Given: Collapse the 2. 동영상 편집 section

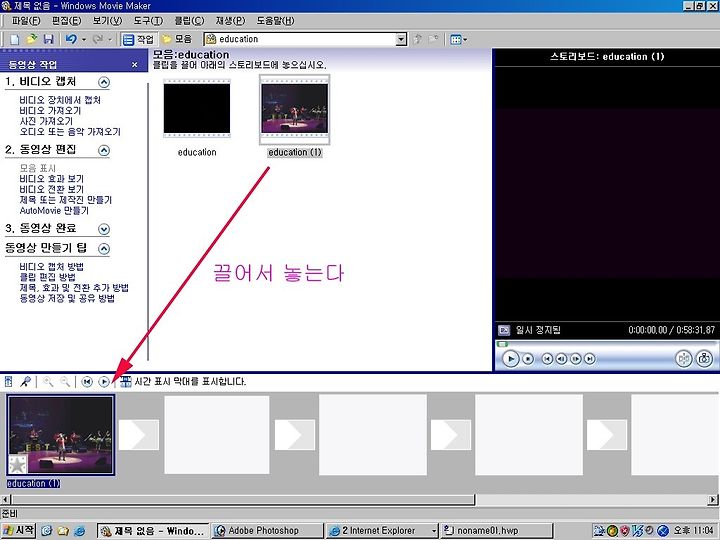Looking at the screenshot, I should pos(104,150).
